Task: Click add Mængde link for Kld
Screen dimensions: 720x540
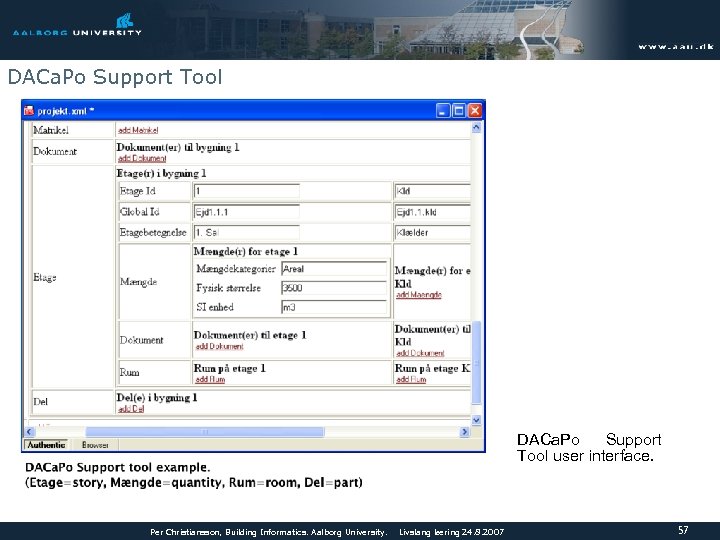Action: [x=419, y=294]
